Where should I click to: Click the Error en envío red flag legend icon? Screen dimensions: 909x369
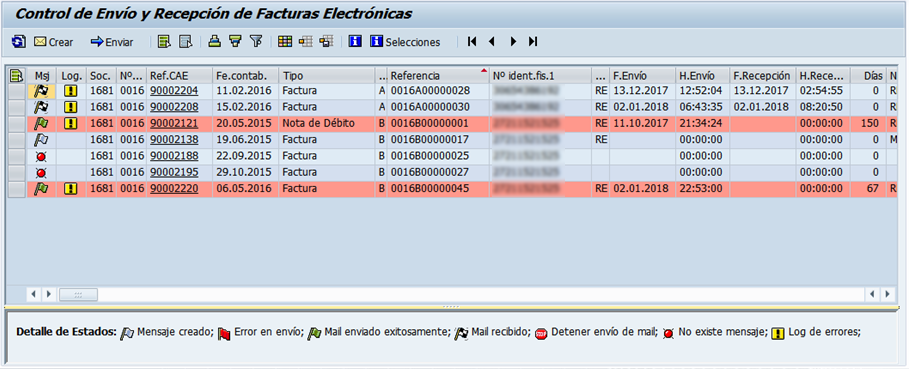point(224,334)
